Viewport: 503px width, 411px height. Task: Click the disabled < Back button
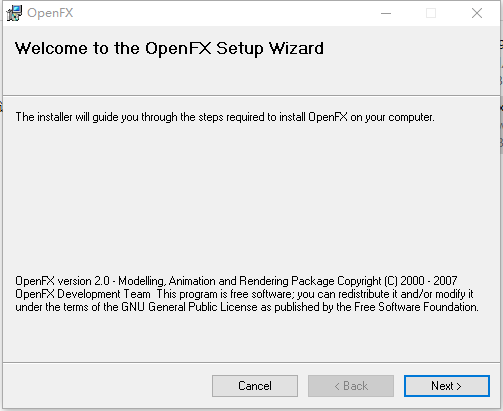(351, 386)
